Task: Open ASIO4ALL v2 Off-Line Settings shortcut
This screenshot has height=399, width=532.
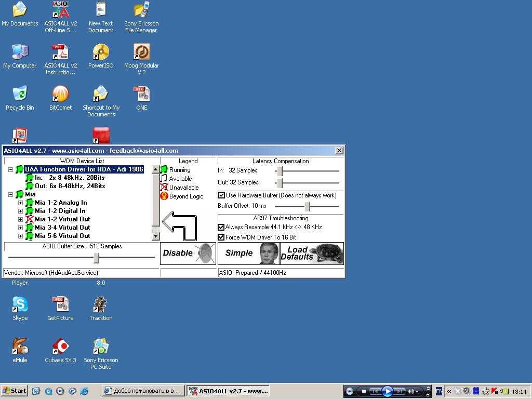Action: pos(61,17)
